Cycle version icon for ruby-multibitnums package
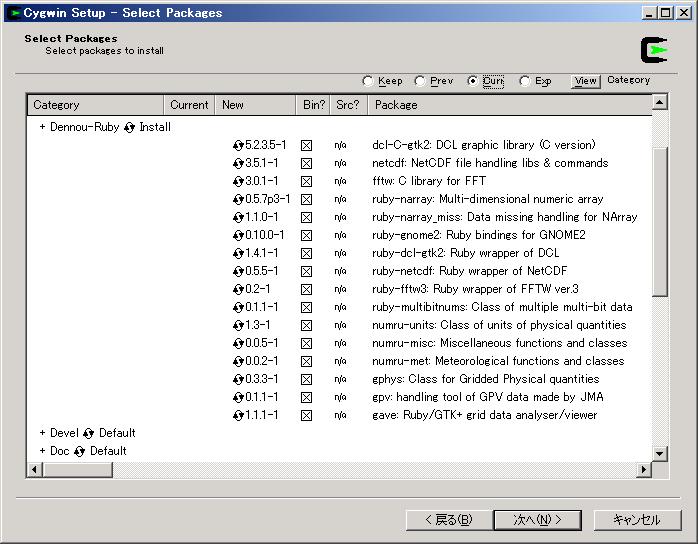Image resolution: width=698 pixels, height=544 pixels. pyautogui.click(x=238, y=308)
